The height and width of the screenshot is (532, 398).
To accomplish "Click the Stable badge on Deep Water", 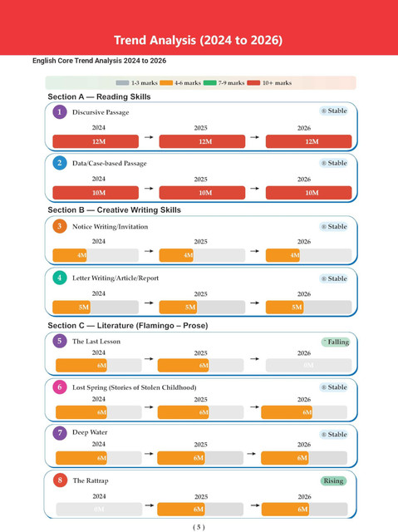I will pos(334,435).
